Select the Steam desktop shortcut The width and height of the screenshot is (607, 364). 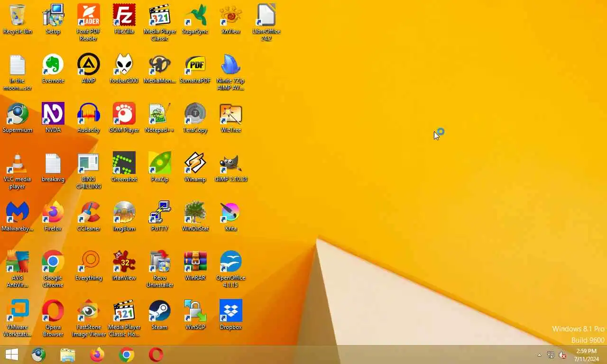click(x=160, y=315)
